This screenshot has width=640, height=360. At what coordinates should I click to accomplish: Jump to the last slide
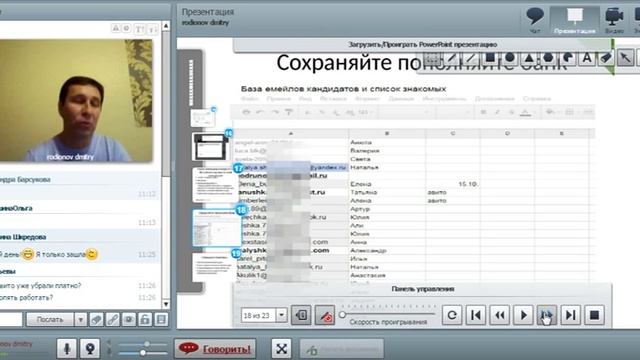(x=571, y=315)
